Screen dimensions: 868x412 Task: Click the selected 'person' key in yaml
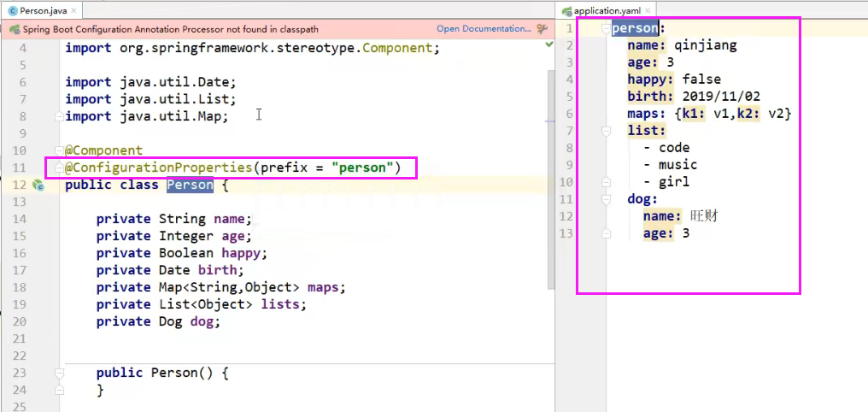coord(635,28)
